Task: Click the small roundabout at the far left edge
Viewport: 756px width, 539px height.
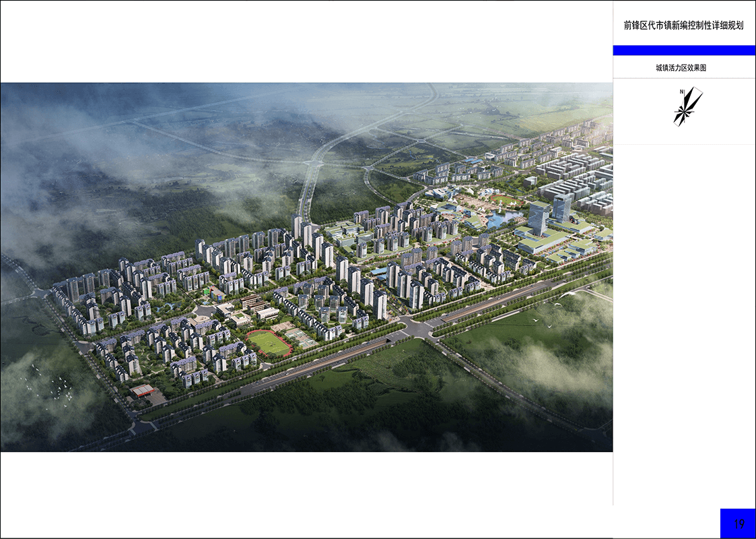Action: 40,293
